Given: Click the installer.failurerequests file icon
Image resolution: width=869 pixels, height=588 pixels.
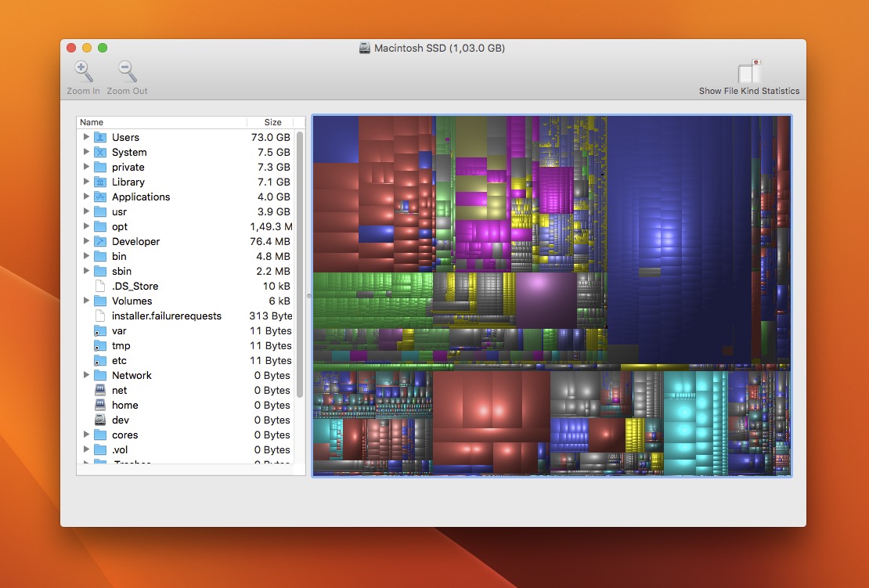Looking at the screenshot, I should point(99,316).
